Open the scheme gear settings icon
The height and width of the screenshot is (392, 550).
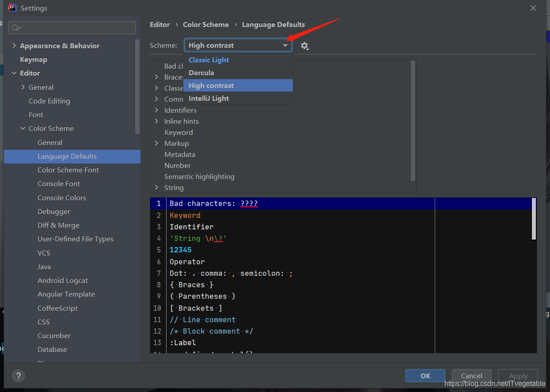tap(304, 46)
